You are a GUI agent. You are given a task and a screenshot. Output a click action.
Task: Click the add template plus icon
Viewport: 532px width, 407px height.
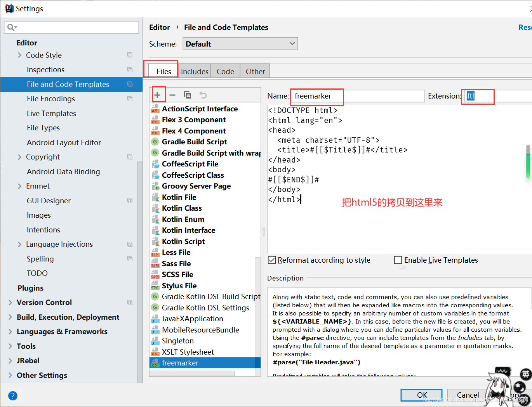pyautogui.click(x=157, y=95)
